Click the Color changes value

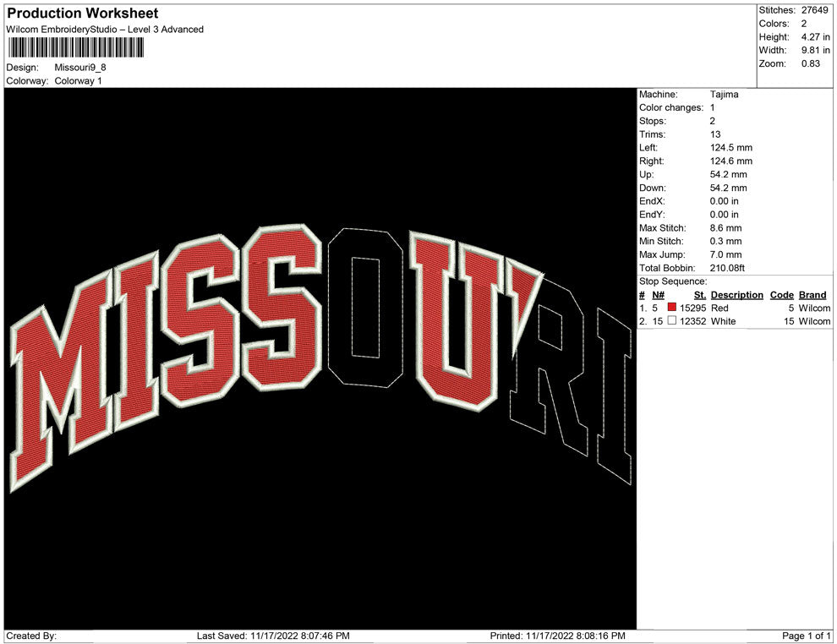click(712, 108)
